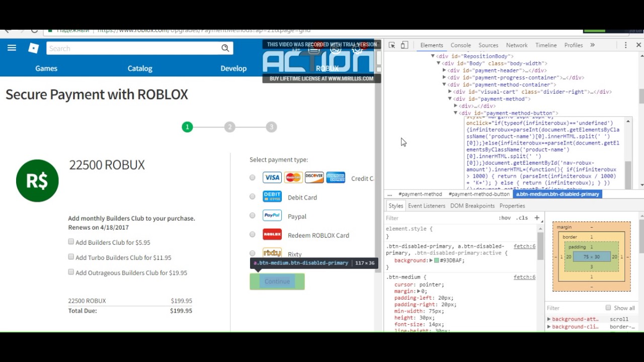Open Catalog in ROBLOX navigation
The image size is (644, 362).
(x=140, y=68)
